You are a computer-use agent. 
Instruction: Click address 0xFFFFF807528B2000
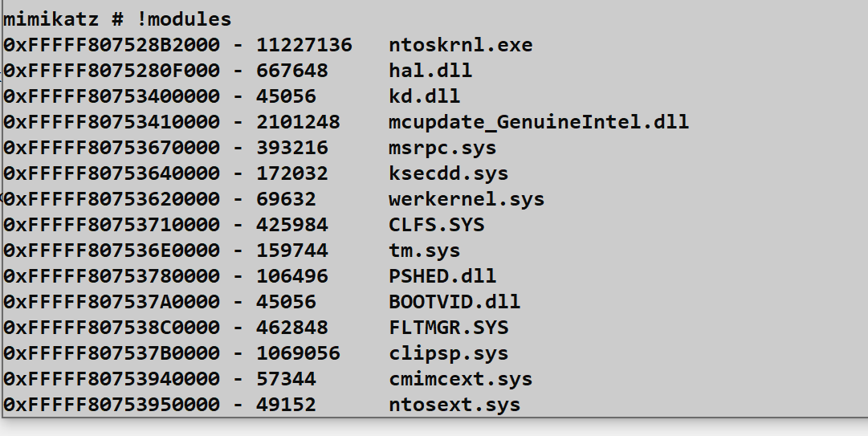click(112, 45)
